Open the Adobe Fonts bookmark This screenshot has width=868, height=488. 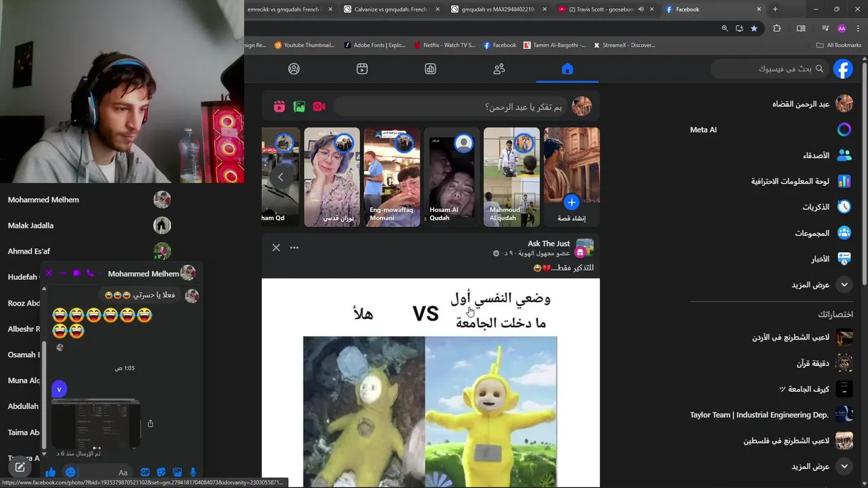click(374, 45)
